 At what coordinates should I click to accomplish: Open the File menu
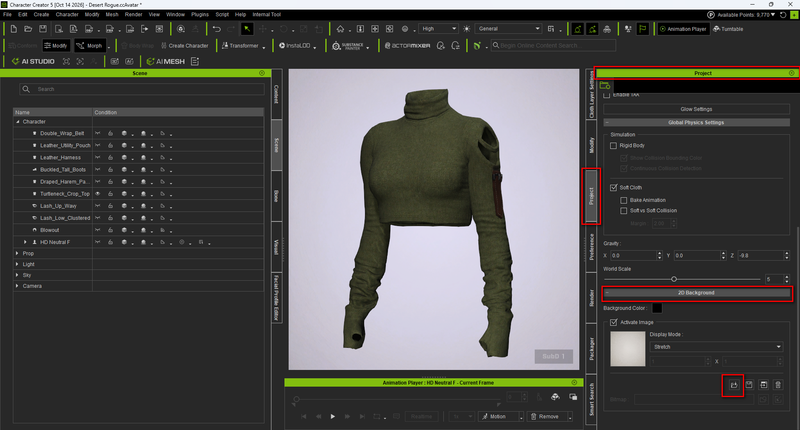tap(8, 15)
